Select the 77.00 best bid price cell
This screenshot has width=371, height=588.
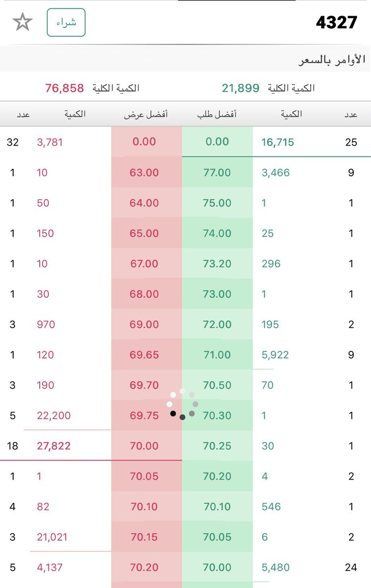(217, 172)
